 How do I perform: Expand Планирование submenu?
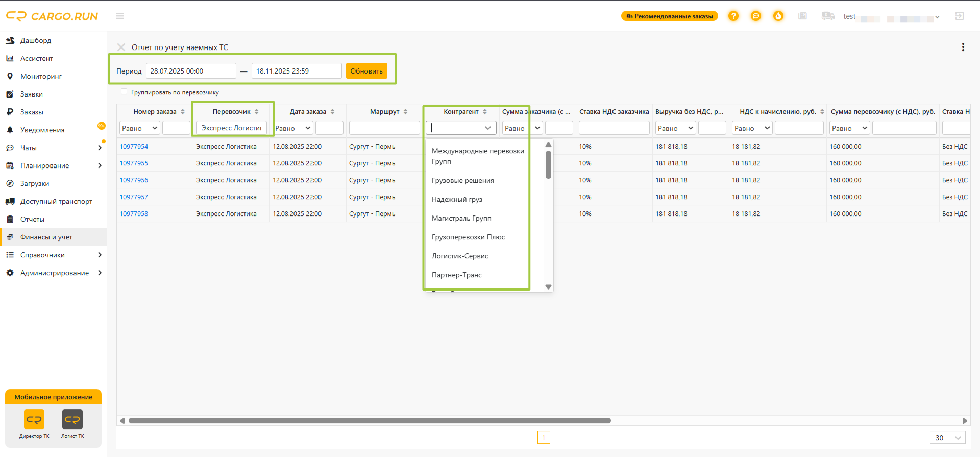[100, 165]
